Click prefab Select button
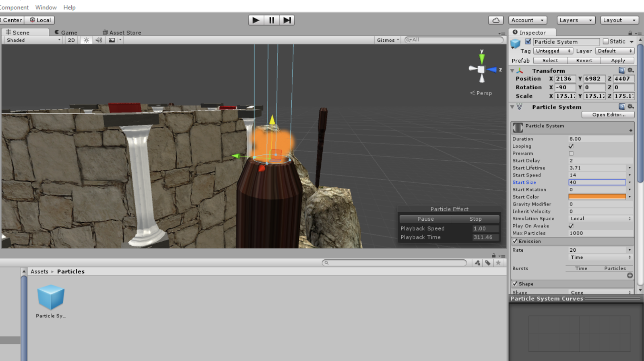This screenshot has height=361, width=644. [x=550, y=61]
